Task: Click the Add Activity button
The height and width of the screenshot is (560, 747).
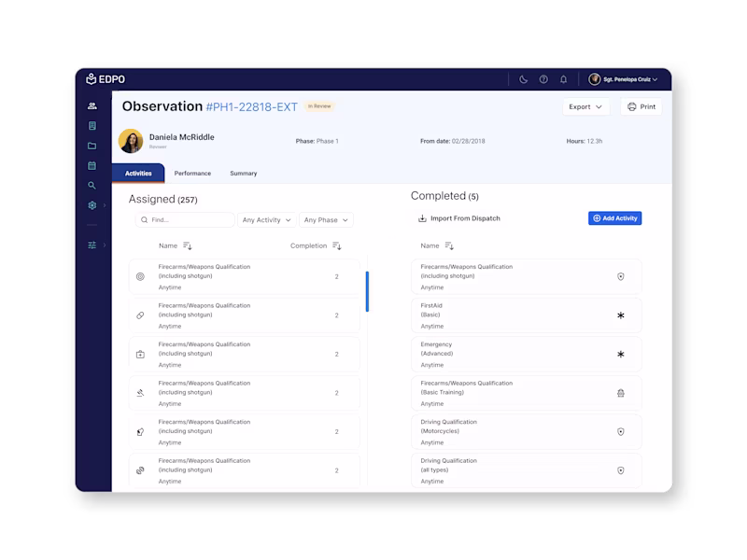Action: pyautogui.click(x=614, y=218)
